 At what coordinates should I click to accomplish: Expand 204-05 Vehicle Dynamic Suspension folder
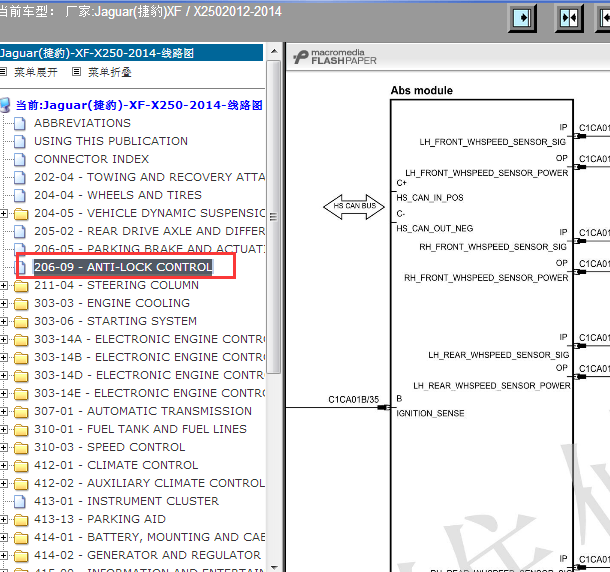[4, 213]
